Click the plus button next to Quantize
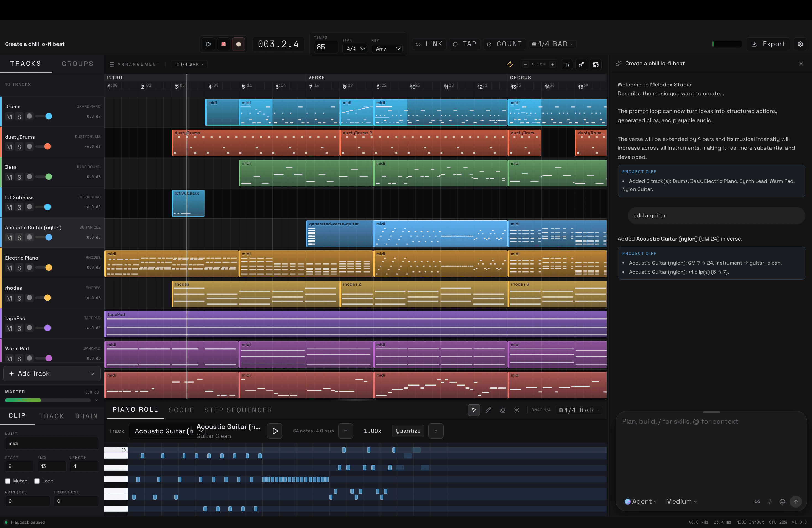 [x=436, y=431]
